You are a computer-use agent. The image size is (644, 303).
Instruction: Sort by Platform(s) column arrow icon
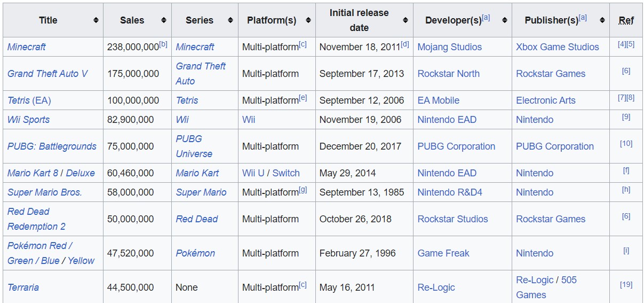point(308,20)
